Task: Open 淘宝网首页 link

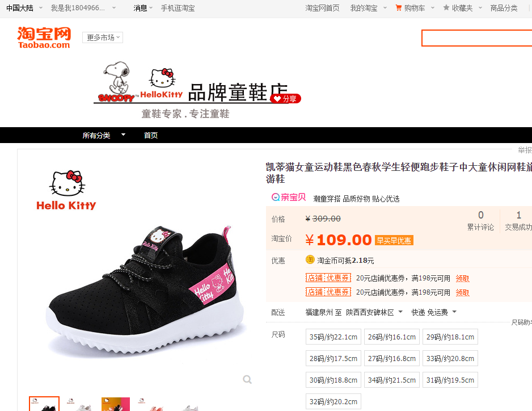Action: 322,8
